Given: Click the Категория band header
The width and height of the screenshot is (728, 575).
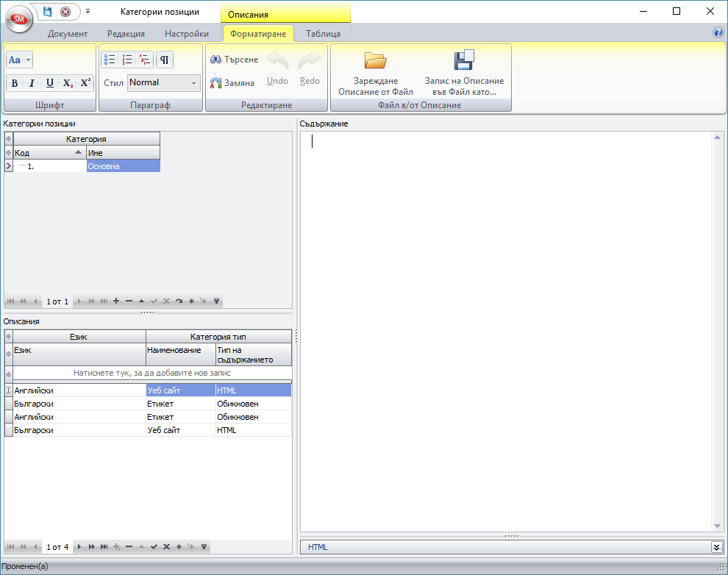Looking at the screenshot, I should (86, 139).
